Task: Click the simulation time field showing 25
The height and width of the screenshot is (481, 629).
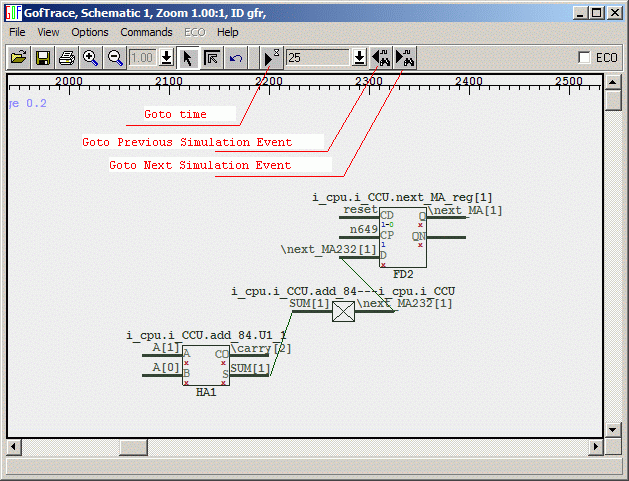Action: (316, 58)
